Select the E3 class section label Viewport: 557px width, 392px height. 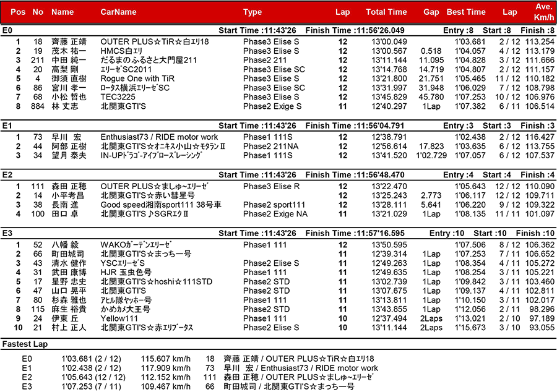pos(7,234)
